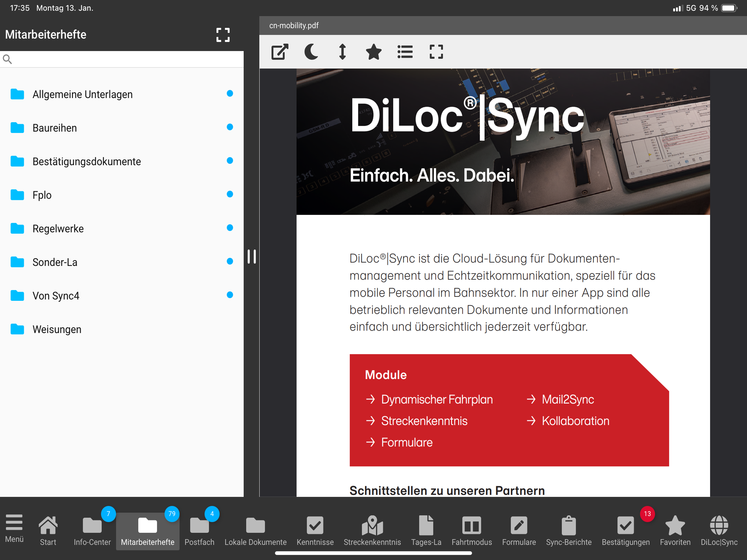Open the Regelwerke folder
The height and width of the screenshot is (560, 747).
(x=122, y=228)
